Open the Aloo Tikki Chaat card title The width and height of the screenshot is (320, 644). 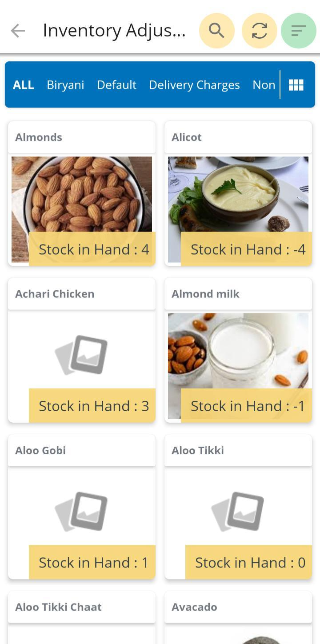point(58,607)
